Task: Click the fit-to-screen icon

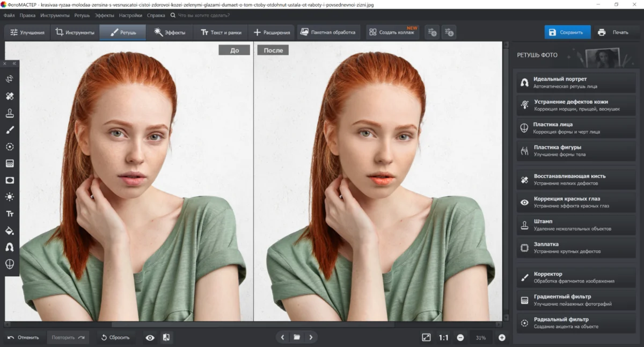Action: (x=426, y=337)
